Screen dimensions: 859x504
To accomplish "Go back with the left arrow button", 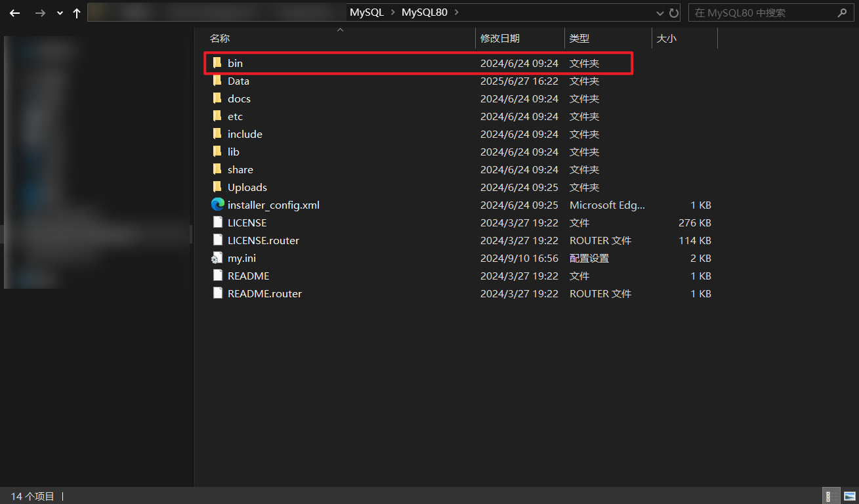I will click(15, 13).
